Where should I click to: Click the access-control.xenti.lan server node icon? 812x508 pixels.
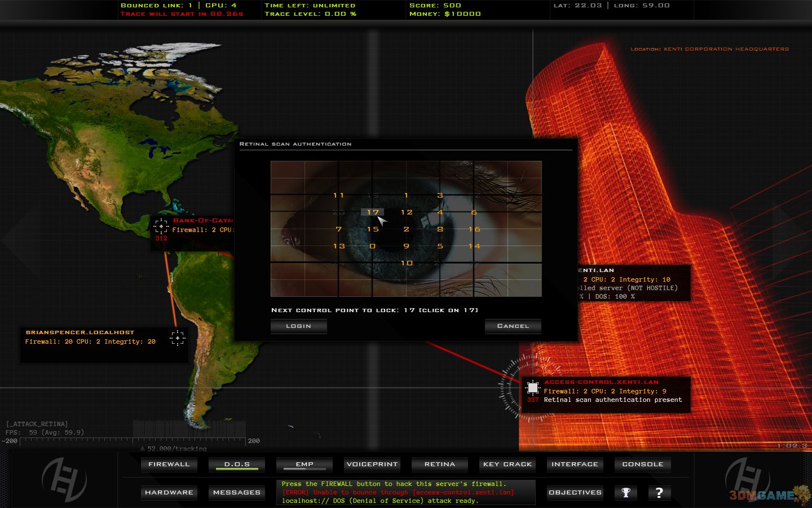pyautogui.click(x=532, y=388)
